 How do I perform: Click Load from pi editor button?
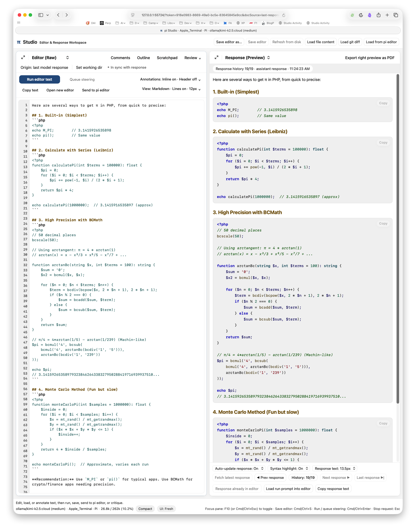381,42
